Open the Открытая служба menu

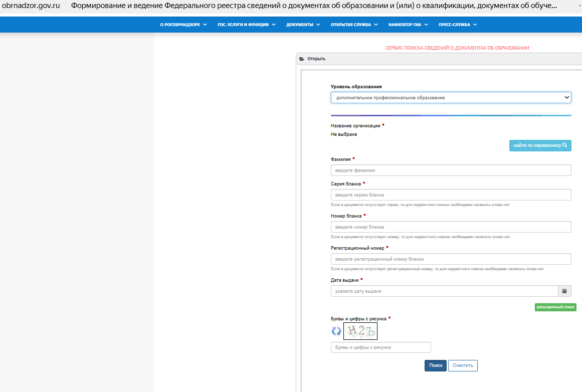coord(354,25)
